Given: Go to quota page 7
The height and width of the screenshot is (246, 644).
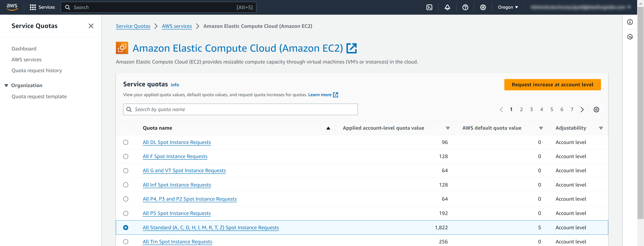Looking at the screenshot, I should pos(572,109).
